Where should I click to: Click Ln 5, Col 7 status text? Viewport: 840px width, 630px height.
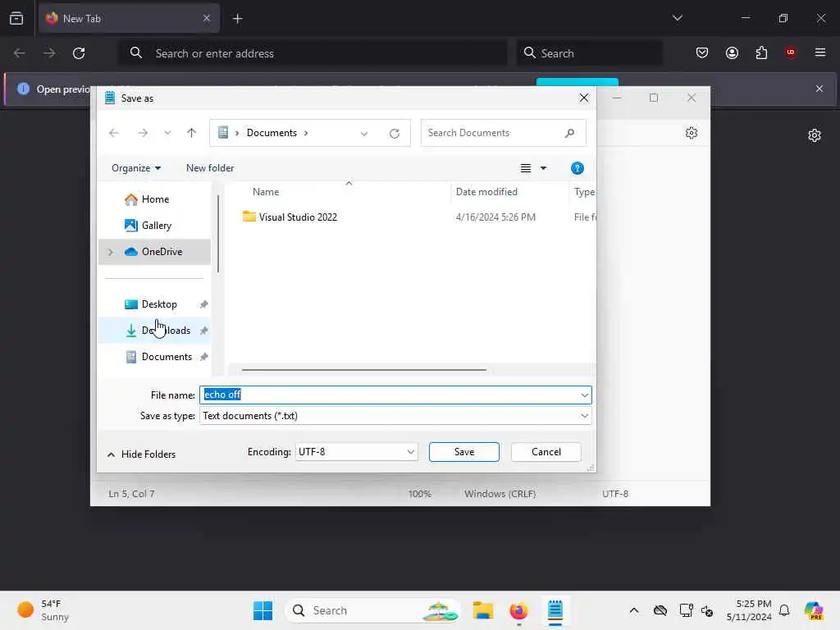[131, 493]
